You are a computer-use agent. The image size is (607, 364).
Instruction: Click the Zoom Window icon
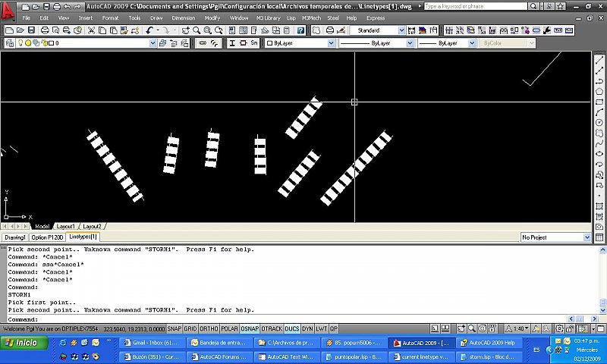207,30
